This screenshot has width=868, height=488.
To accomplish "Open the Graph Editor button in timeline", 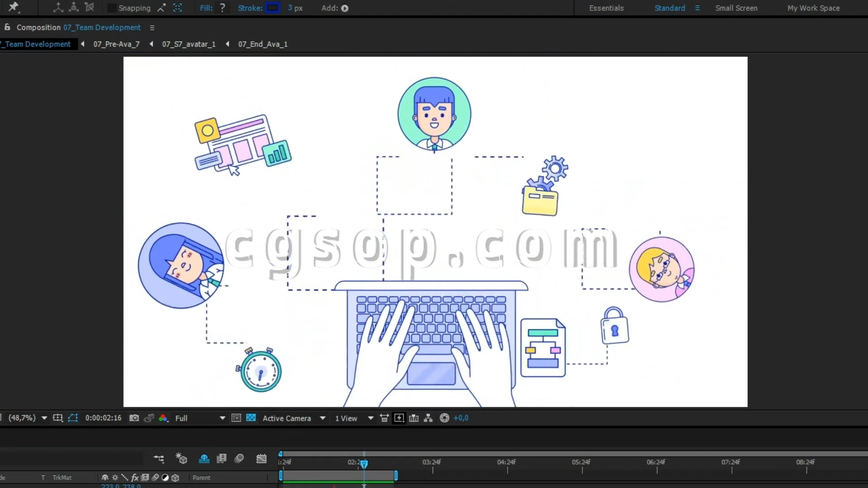I will point(261,459).
